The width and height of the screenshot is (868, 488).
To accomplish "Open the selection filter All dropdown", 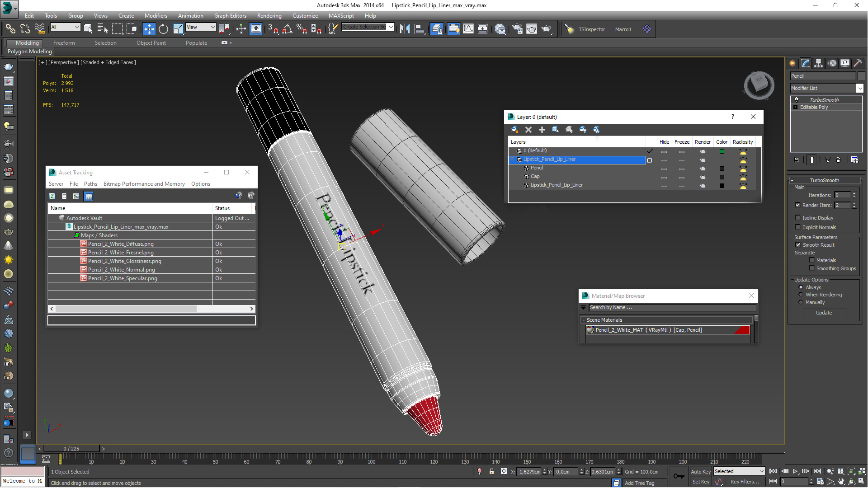I will [65, 27].
